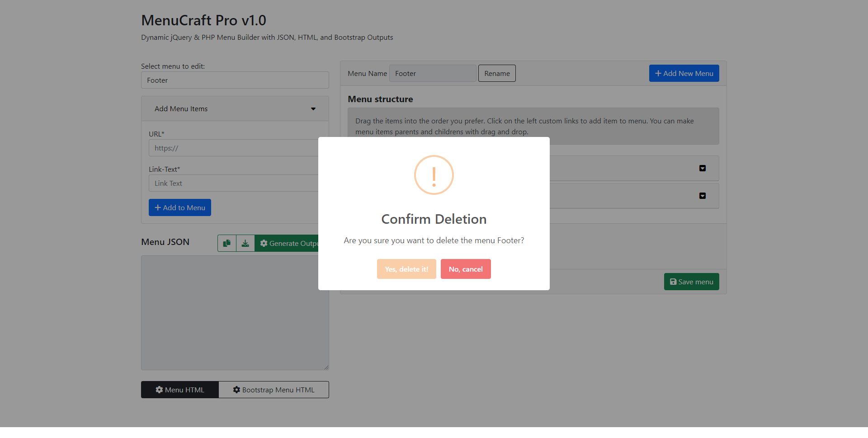The height and width of the screenshot is (438, 868).
Task: Switch to Bootstrap Menu HTML tab
Action: tap(274, 390)
